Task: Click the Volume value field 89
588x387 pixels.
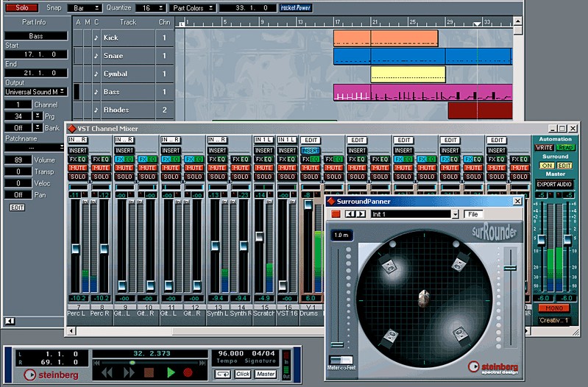Action: [x=18, y=160]
